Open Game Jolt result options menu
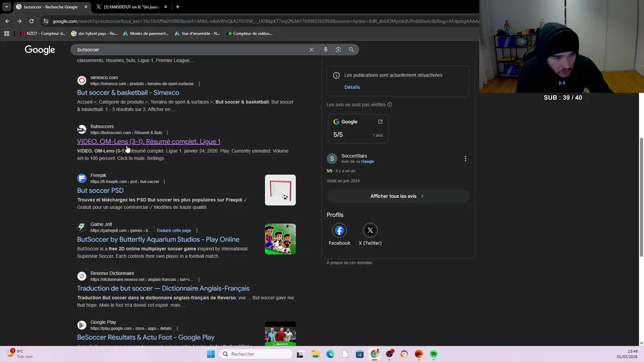 [197, 231]
